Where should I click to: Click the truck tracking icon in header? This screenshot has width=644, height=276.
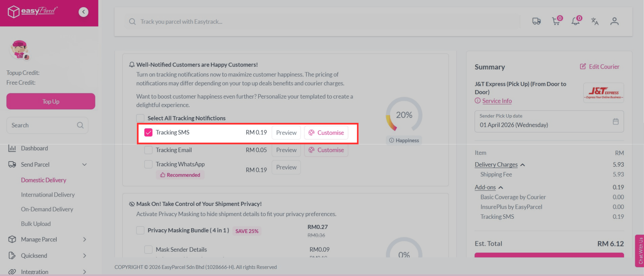tap(536, 21)
